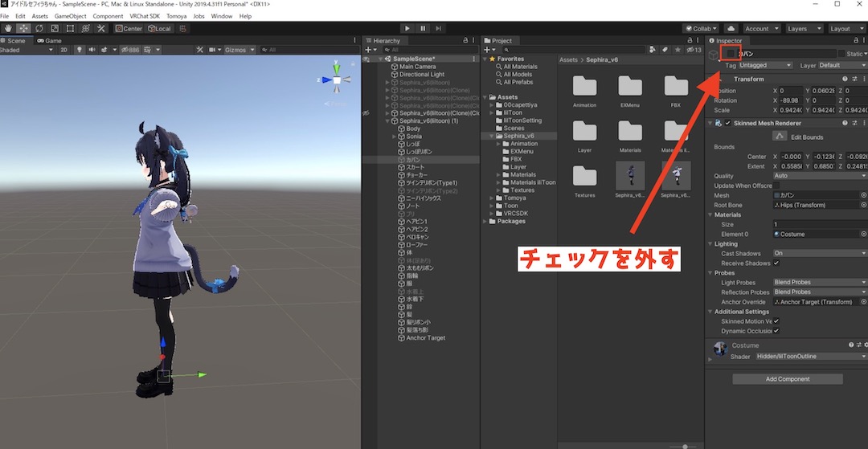Image resolution: width=868 pixels, height=449 pixels.
Task: Lock the Inspector panel
Action: [x=857, y=40]
